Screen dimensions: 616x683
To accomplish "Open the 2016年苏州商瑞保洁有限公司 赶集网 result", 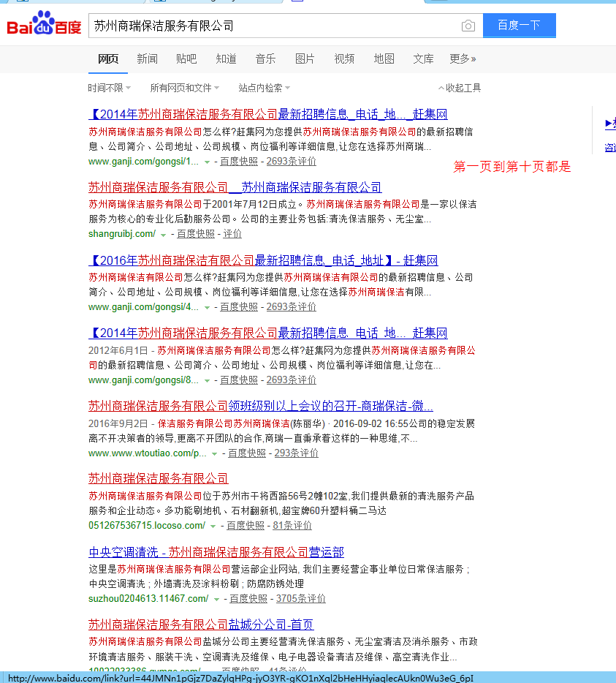I will coord(263,260).
